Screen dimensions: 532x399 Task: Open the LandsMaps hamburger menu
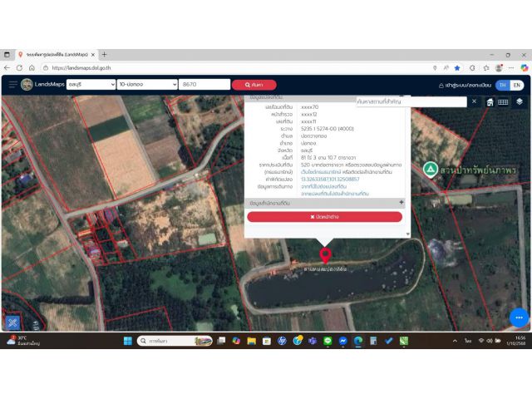point(13,85)
